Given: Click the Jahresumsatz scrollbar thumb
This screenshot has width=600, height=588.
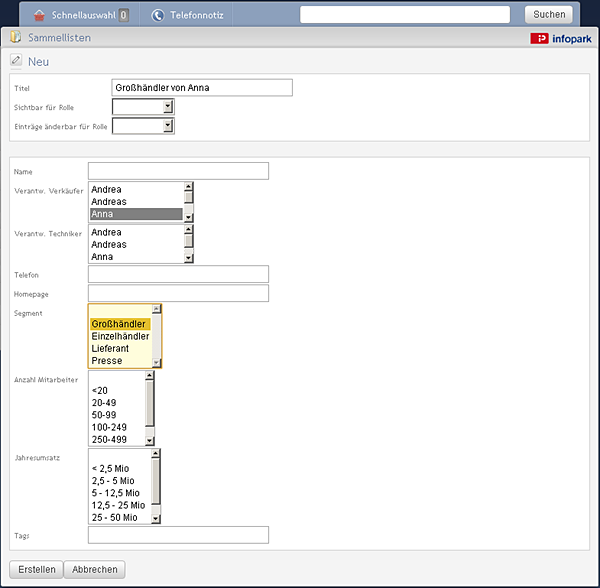Looking at the screenshot, I should (155, 481).
